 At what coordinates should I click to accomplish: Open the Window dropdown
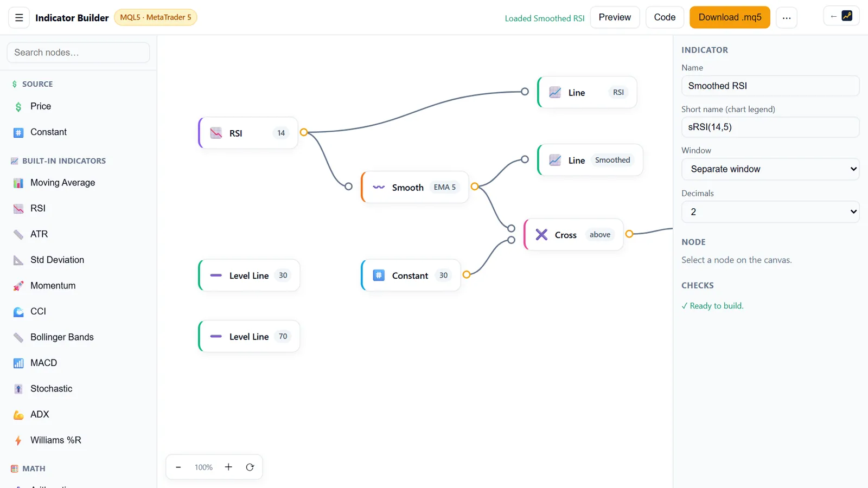pyautogui.click(x=770, y=169)
